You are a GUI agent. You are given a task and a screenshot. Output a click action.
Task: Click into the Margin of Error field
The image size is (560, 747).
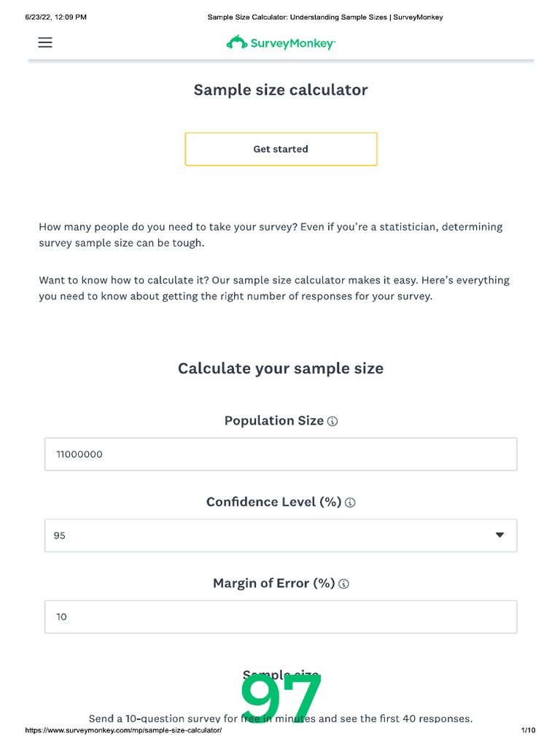(280, 616)
